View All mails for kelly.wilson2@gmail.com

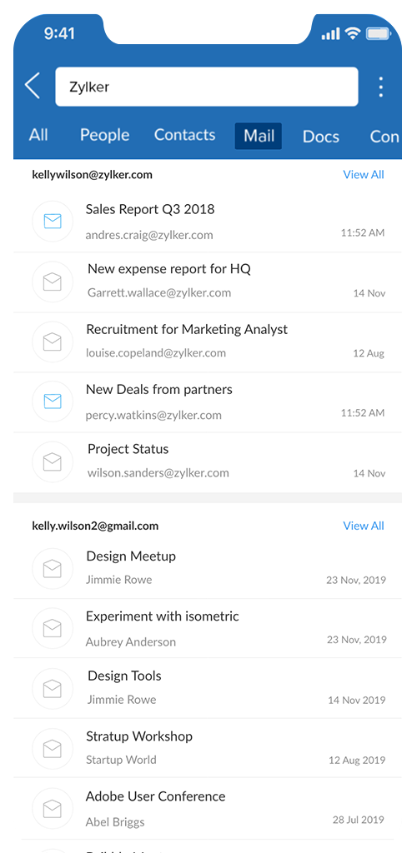click(x=364, y=526)
